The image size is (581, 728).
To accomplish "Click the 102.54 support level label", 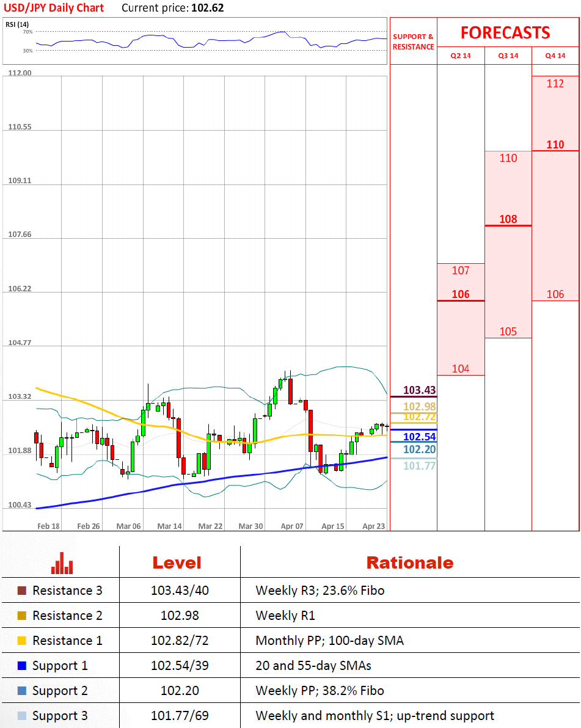I will click(419, 437).
